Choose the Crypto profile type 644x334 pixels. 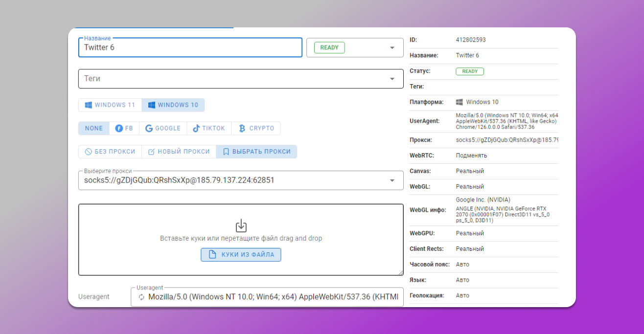coord(256,128)
